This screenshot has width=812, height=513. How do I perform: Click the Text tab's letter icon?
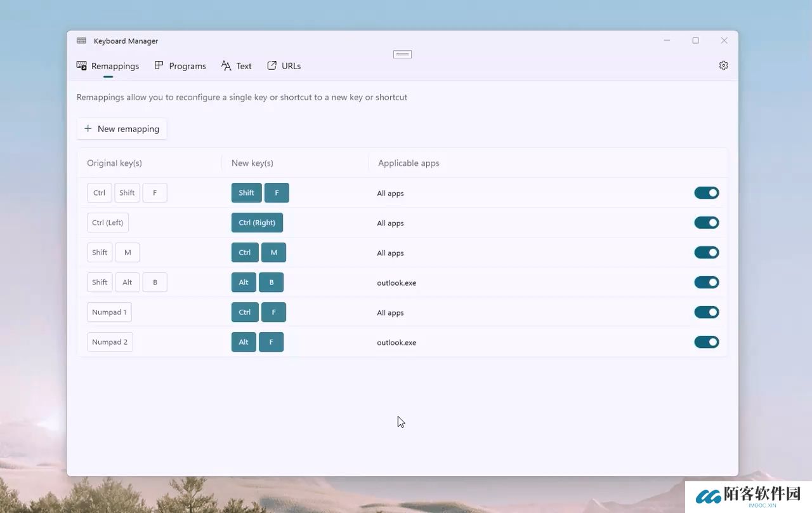(225, 65)
